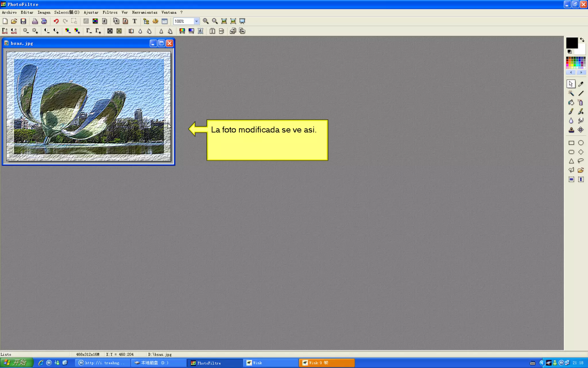
Task: Click the black foreground color swatch
Action: (x=572, y=43)
